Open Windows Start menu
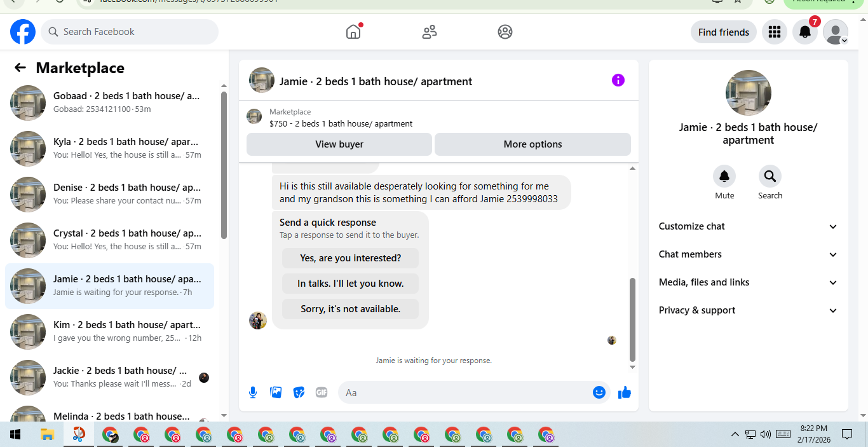Image resolution: width=868 pixels, height=447 pixels. 15,435
